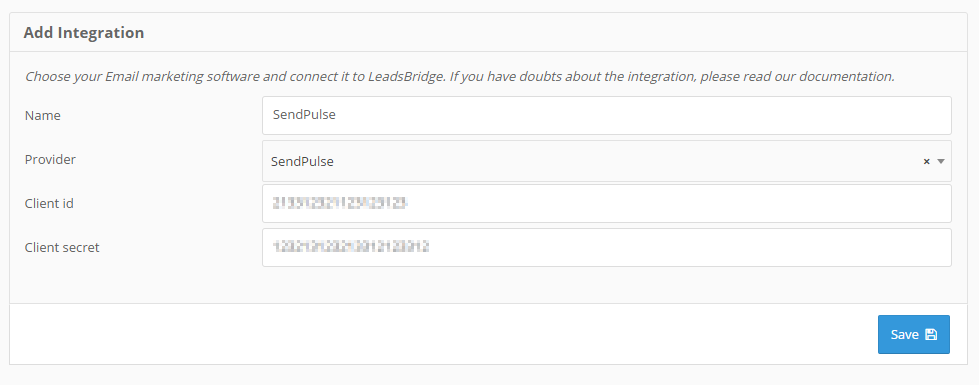Click the Provider field label

50,160
